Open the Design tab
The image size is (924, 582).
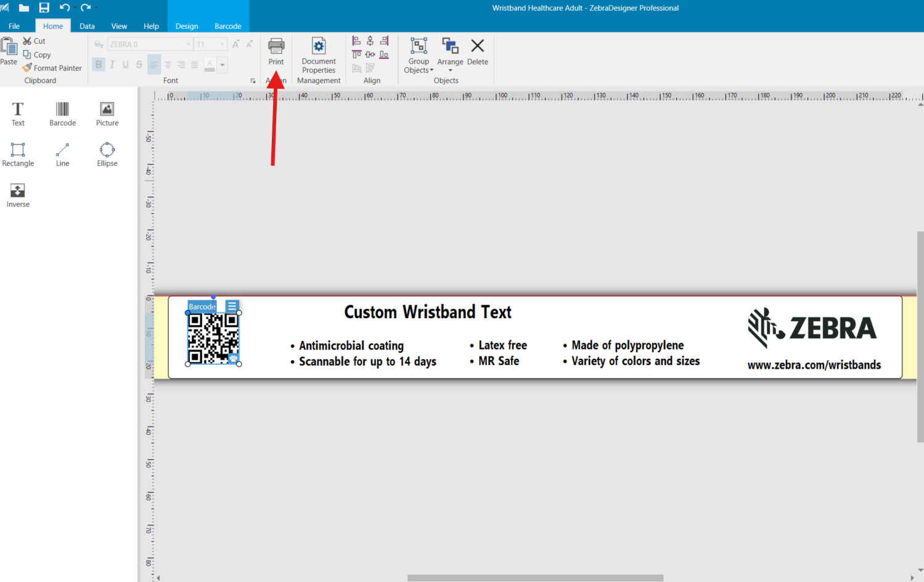(187, 26)
